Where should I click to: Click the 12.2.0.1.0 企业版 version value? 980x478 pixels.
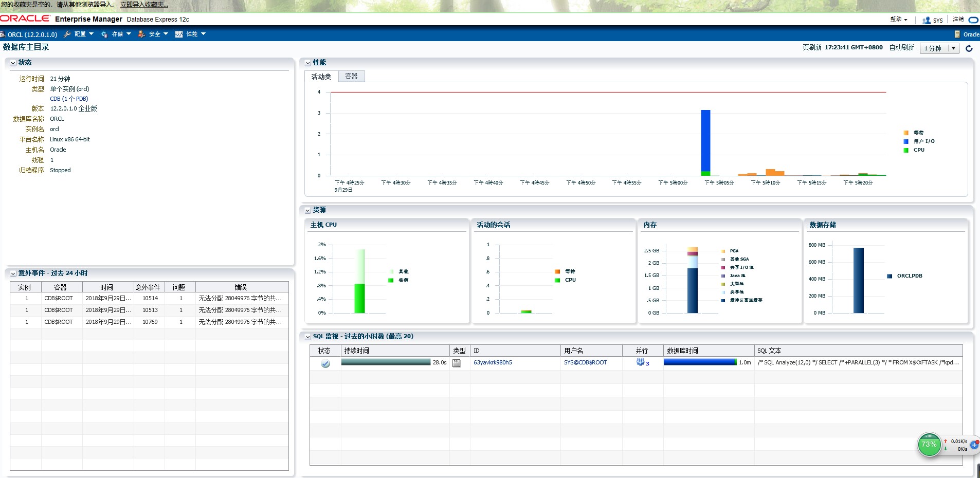click(x=74, y=108)
